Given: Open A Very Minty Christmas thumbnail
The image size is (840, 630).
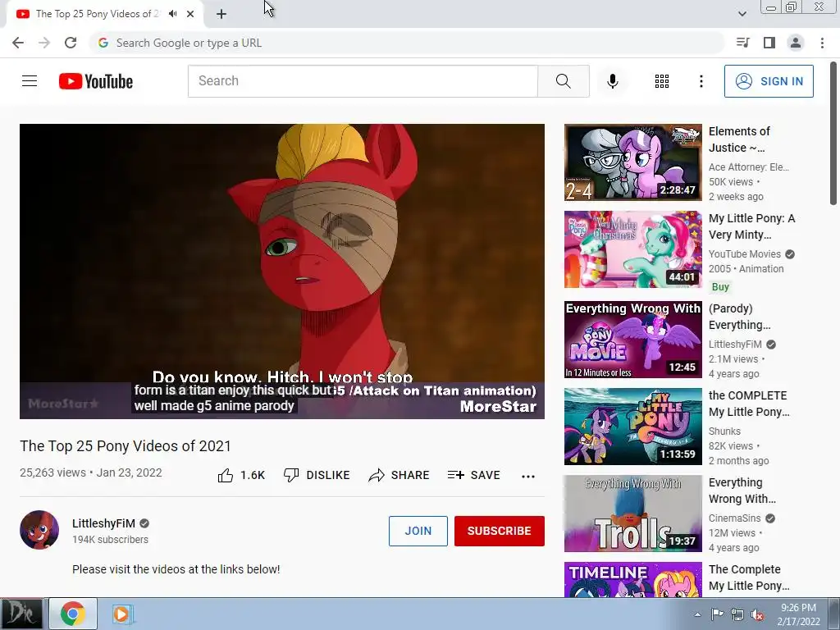Looking at the screenshot, I should (x=632, y=249).
